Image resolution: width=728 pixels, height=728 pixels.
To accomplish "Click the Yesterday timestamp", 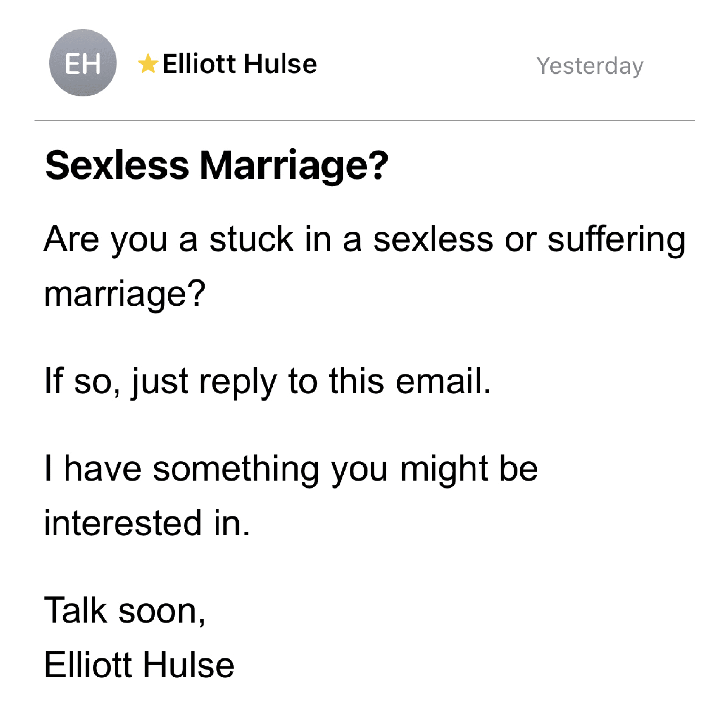I will (x=590, y=66).
